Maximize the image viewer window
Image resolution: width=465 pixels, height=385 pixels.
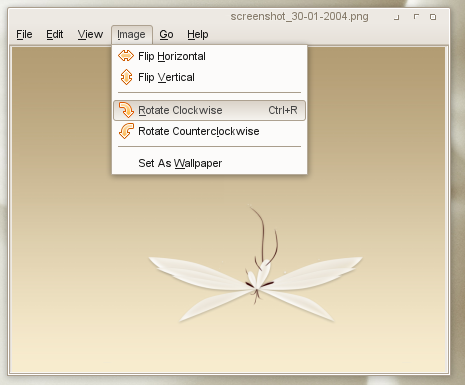coord(416,17)
